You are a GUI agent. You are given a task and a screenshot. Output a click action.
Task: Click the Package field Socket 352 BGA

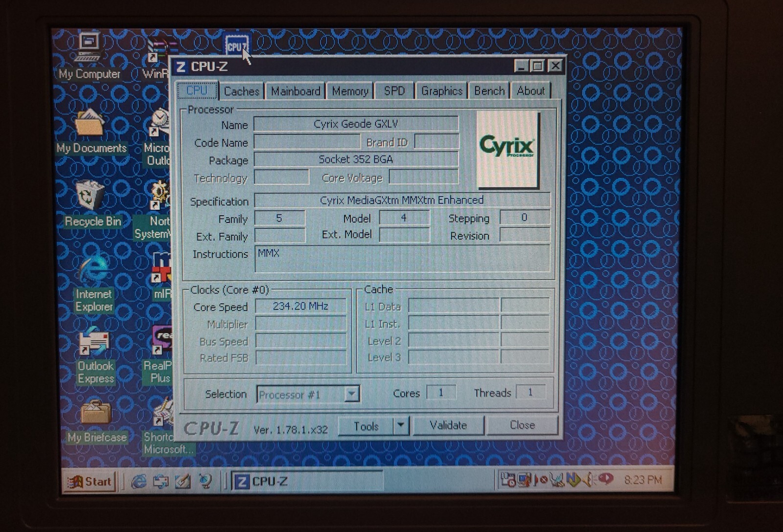click(356, 159)
